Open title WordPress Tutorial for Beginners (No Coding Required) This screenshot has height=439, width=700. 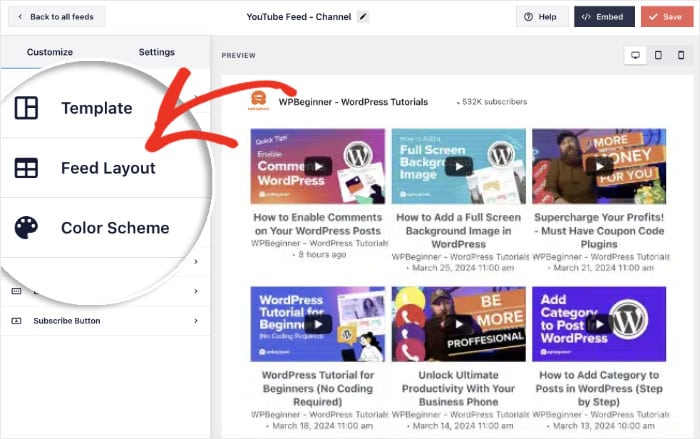[318, 389]
